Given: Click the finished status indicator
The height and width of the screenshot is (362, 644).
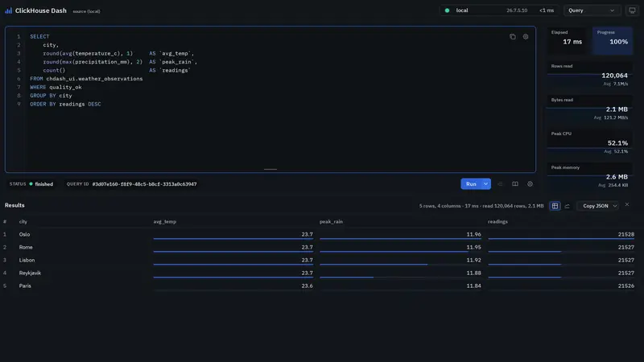Looking at the screenshot, I should click(x=41, y=184).
